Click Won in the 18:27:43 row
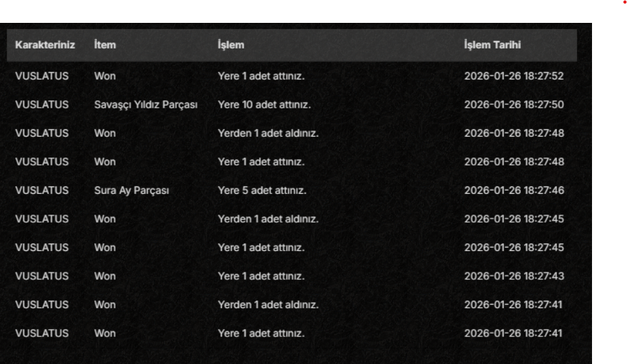 pyautogui.click(x=105, y=276)
